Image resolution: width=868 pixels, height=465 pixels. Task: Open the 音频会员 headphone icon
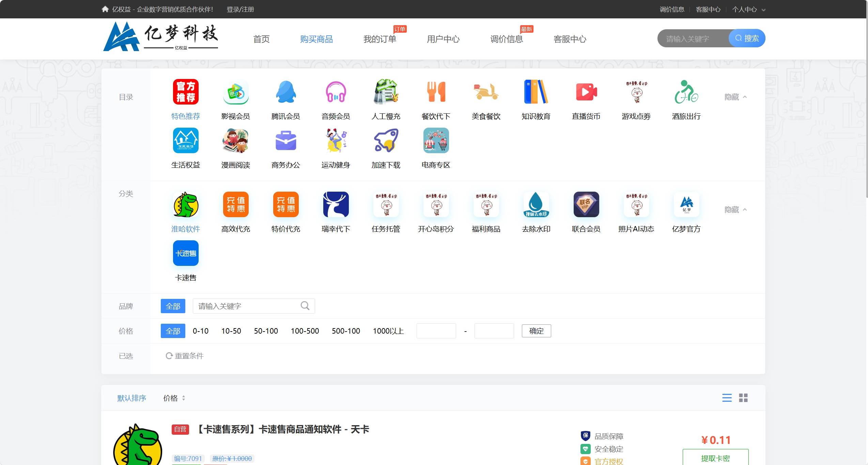(336, 92)
